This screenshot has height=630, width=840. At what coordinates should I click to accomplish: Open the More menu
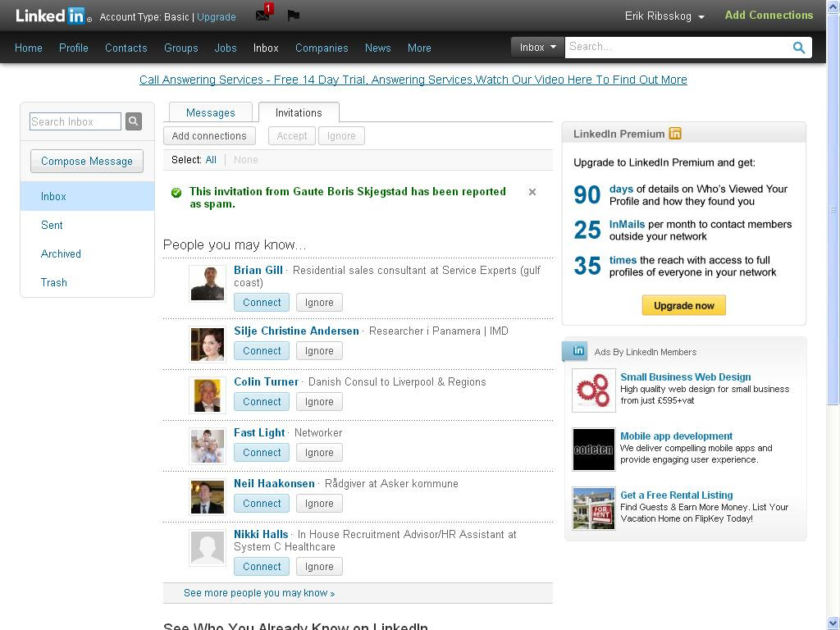(x=419, y=48)
